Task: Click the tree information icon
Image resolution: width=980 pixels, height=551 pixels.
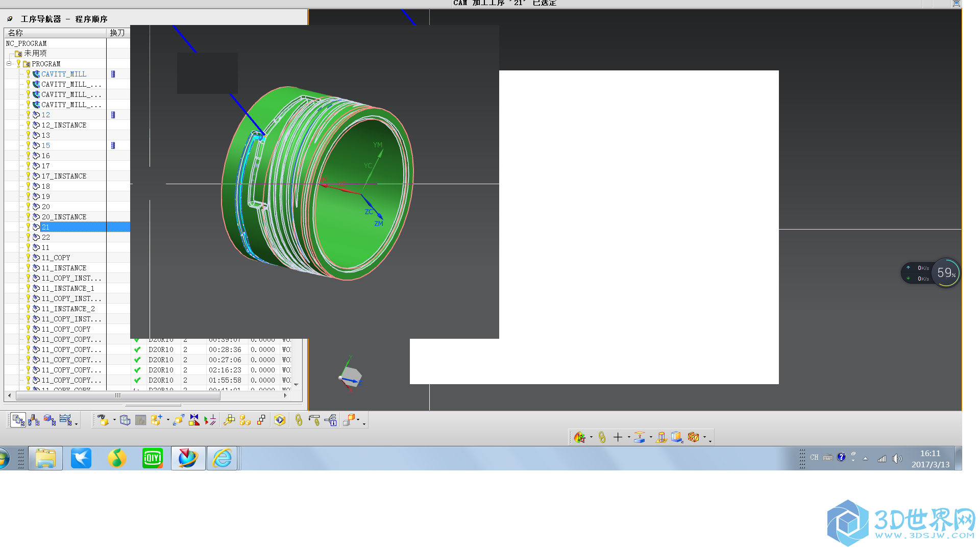Action: 331,420
